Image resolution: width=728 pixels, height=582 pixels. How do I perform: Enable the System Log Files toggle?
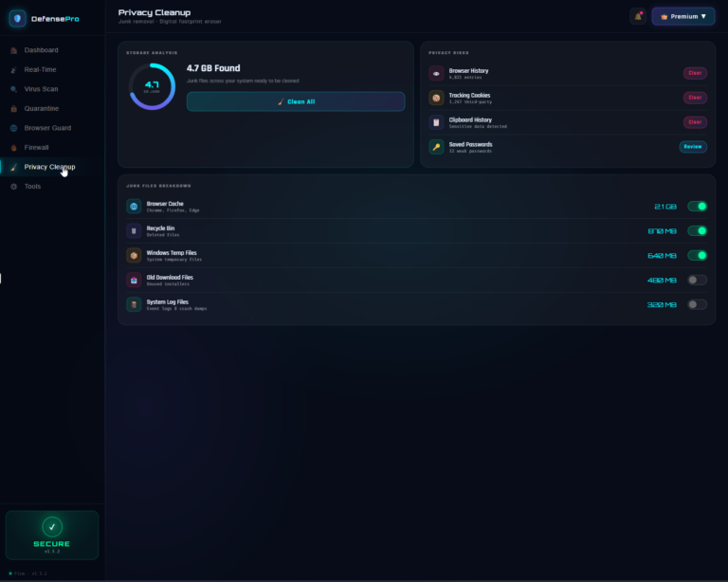(697, 305)
